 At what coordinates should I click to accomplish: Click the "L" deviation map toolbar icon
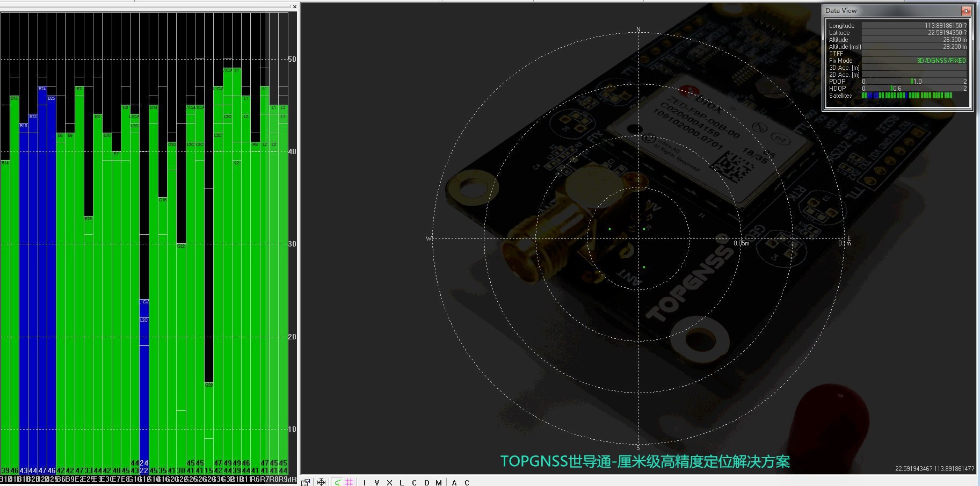tap(402, 482)
